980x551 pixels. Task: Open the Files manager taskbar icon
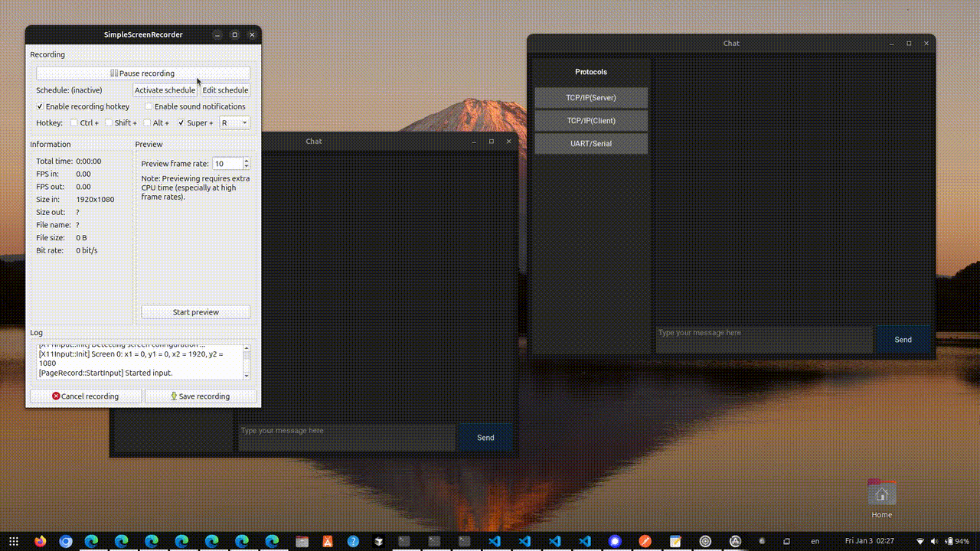pos(302,541)
